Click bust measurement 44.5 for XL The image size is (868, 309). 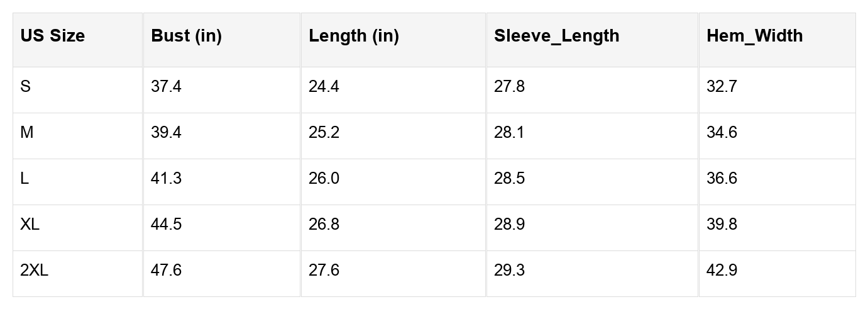coord(166,224)
